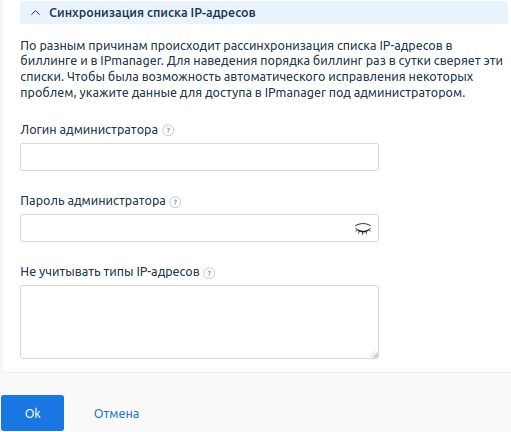Show help hint for Не учитывать типы IP-адресов

click(x=209, y=273)
